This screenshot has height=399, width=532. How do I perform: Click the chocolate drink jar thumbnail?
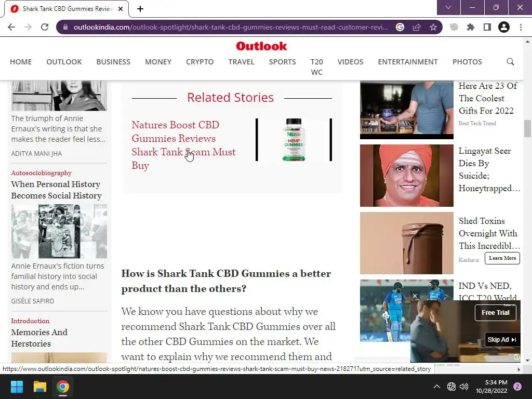[x=406, y=243]
